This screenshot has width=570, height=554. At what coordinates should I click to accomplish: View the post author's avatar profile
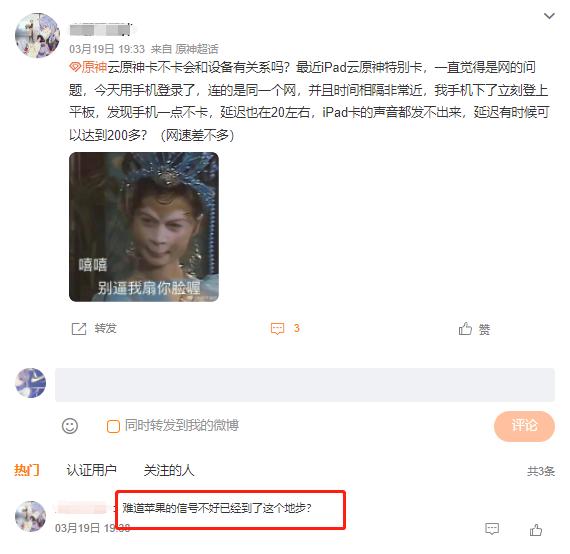coord(37,36)
